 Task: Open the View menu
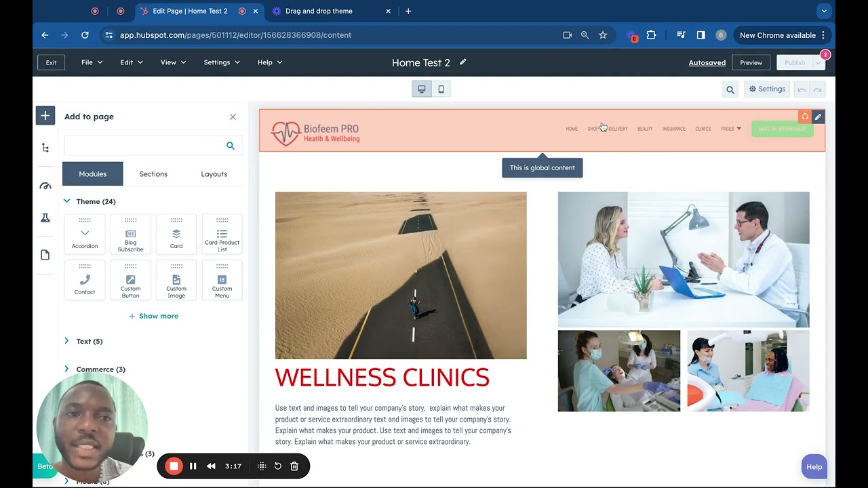tap(173, 62)
